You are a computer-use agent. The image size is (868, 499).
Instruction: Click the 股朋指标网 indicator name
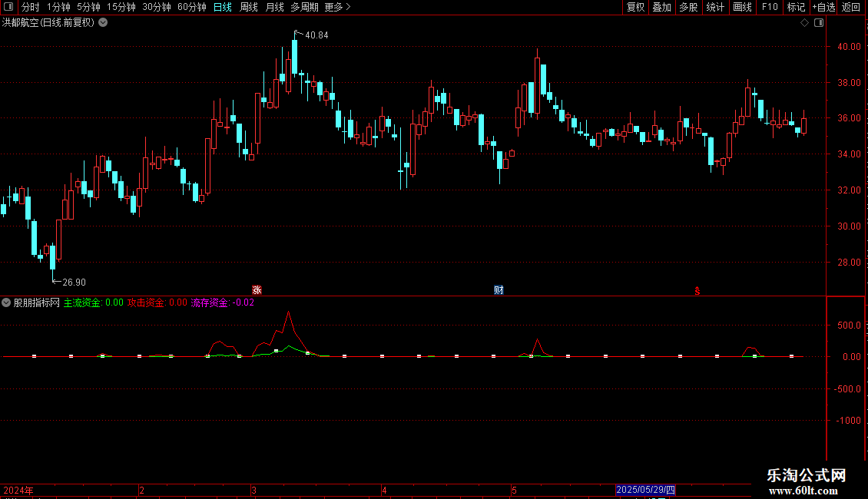point(37,302)
